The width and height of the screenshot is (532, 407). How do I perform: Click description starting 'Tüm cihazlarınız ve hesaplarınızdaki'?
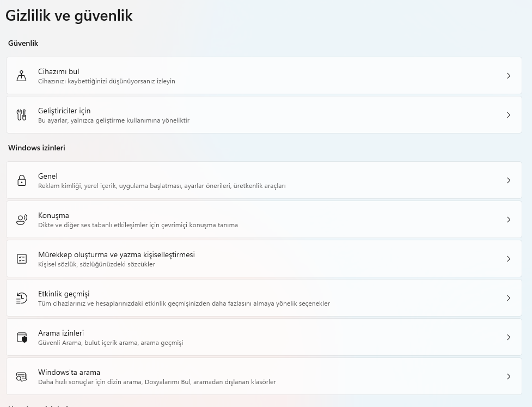pos(184,303)
